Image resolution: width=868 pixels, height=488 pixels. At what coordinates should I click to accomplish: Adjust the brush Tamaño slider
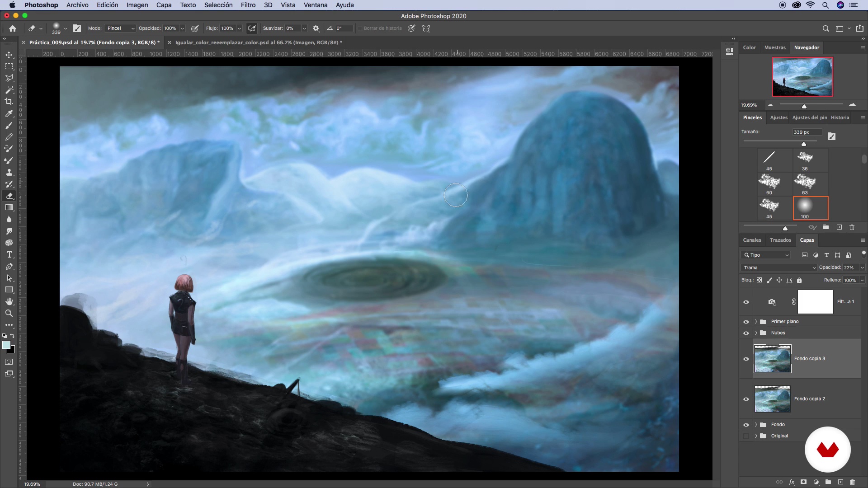pyautogui.click(x=804, y=144)
